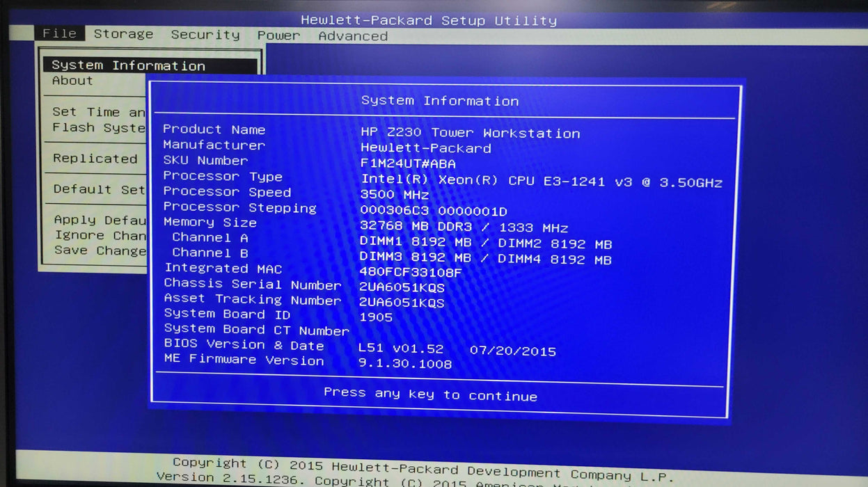Image resolution: width=868 pixels, height=487 pixels.
Task: Click the 480FCF33108F MAC address value
Action: [x=411, y=272]
